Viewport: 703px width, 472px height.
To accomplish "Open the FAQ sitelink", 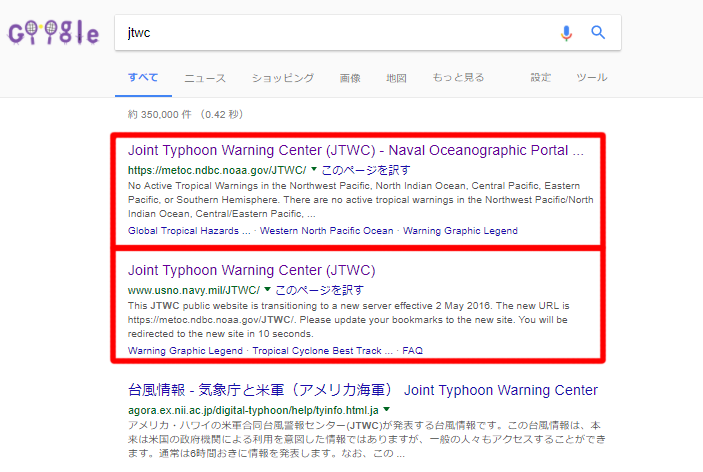I will [x=412, y=351].
